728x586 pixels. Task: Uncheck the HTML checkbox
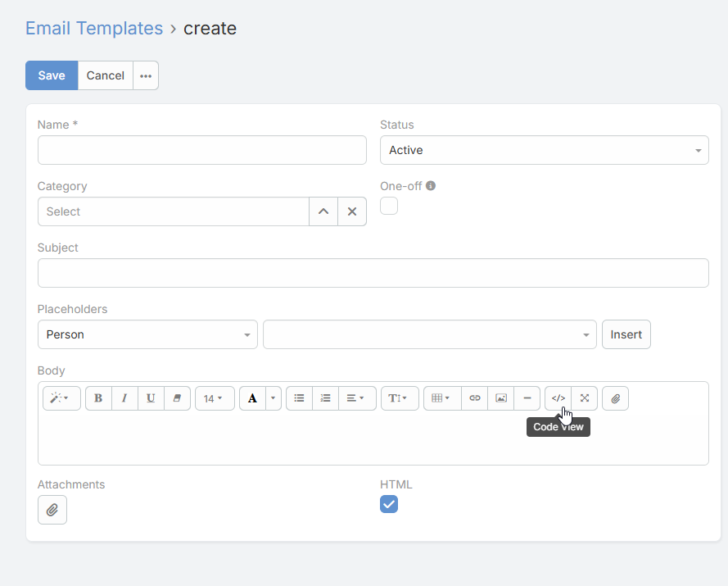pyautogui.click(x=389, y=505)
